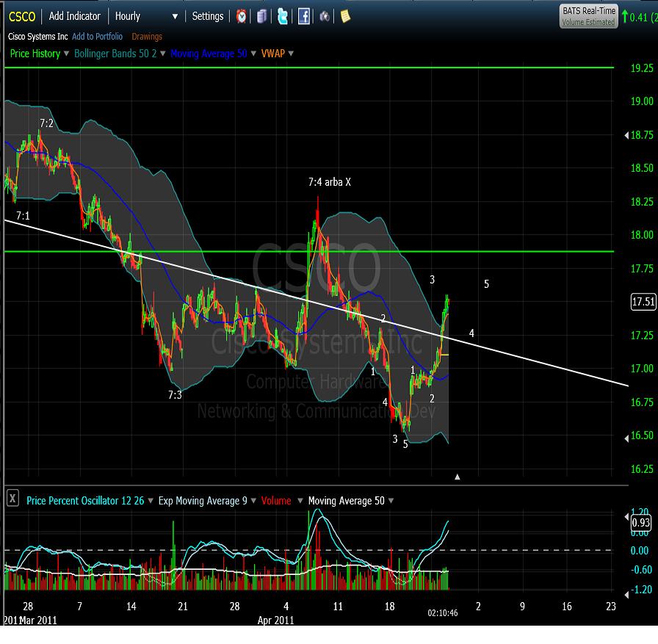Click the CSCO ticker symbol field
Viewport: 658px width, 644px height.
coord(22,16)
